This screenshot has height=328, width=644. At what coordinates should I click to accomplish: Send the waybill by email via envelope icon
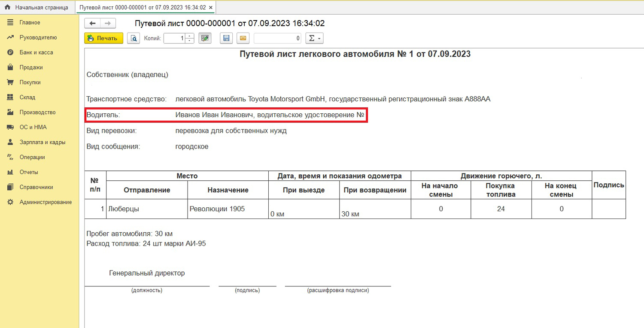pyautogui.click(x=243, y=38)
